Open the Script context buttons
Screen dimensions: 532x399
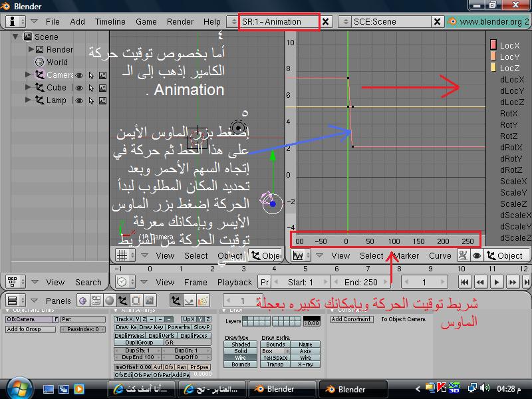pyautogui.click(x=96, y=301)
